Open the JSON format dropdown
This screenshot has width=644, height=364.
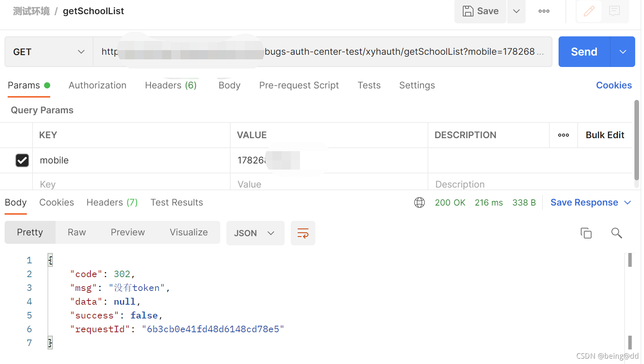point(255,233)
